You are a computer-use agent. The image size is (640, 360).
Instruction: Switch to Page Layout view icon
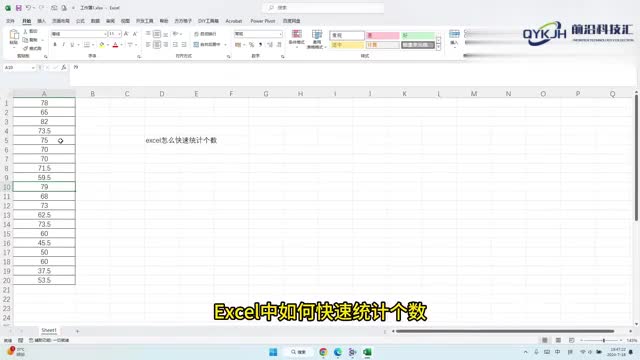[x=558, y=340]
